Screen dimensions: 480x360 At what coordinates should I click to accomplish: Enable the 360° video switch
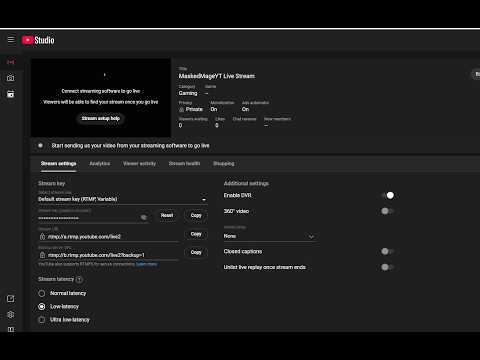[x=388, y=211]
